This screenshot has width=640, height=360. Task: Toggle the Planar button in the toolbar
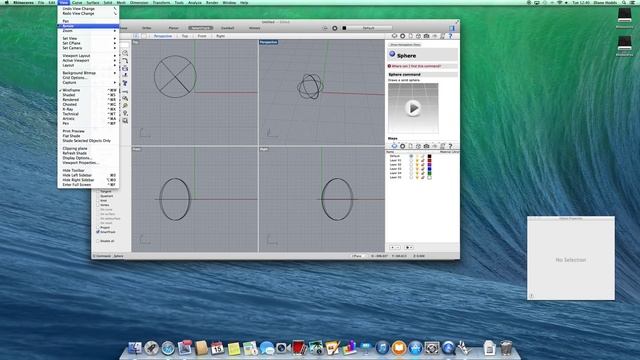point(173,28)
